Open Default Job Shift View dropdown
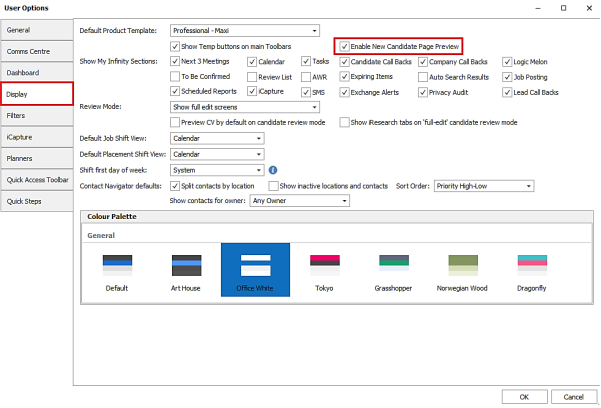This screenshot has width=601, height=408. 217,138
